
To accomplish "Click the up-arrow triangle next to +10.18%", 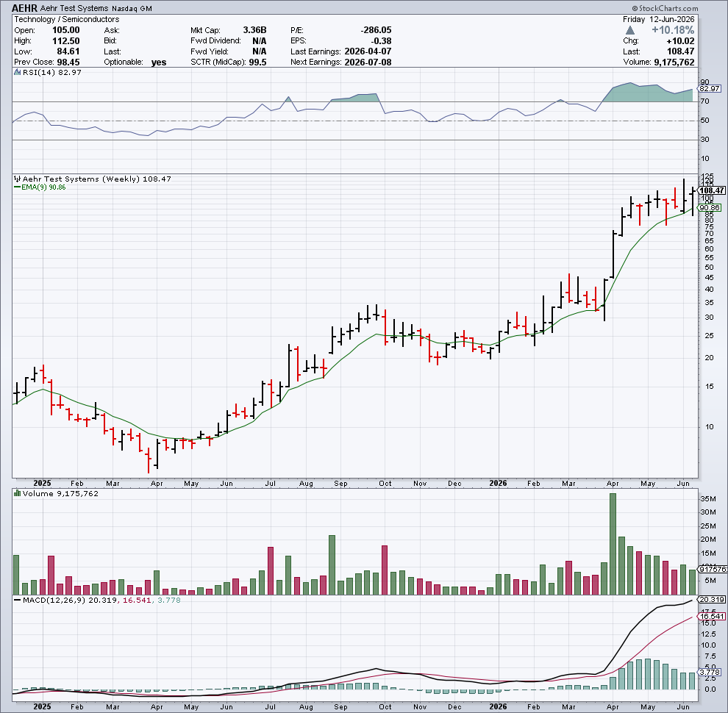I will click(630, 30).
